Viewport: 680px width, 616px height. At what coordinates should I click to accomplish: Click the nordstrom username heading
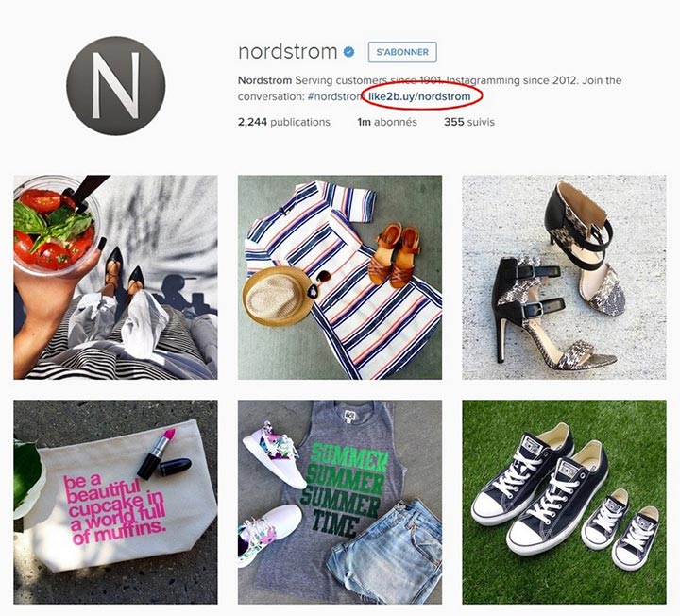[288, 52]
